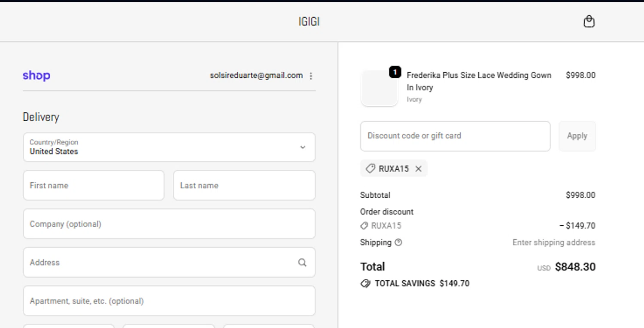Click the discount amount − $149.70

pos(577,226)
